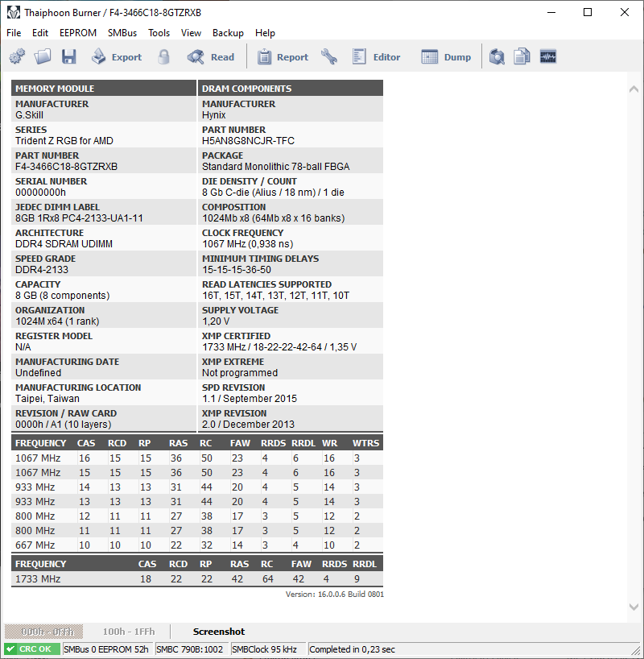Click the 1,20 V supply voltage value

point(216,321)
